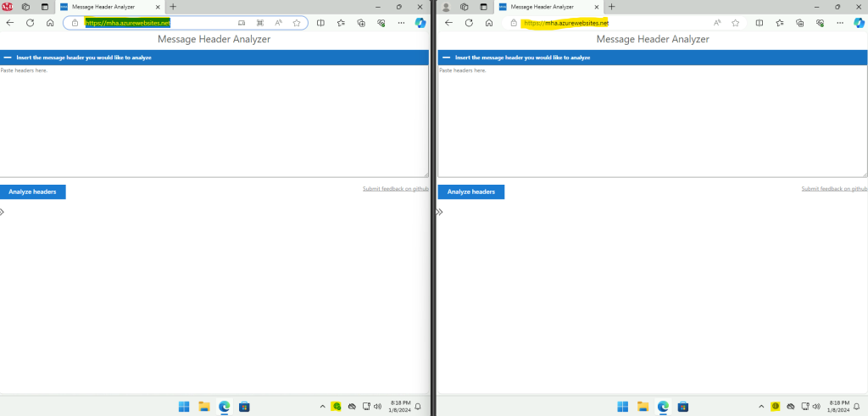This screenshot has width=868, height=416.
Task: Open highlighted green globe tray icon on left taskbar
Action: (x=336, y=407)
